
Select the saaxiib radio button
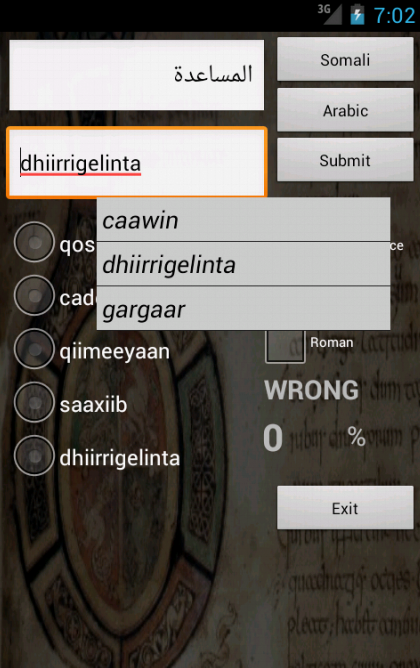pyautogui.click(x=35, y=403)
